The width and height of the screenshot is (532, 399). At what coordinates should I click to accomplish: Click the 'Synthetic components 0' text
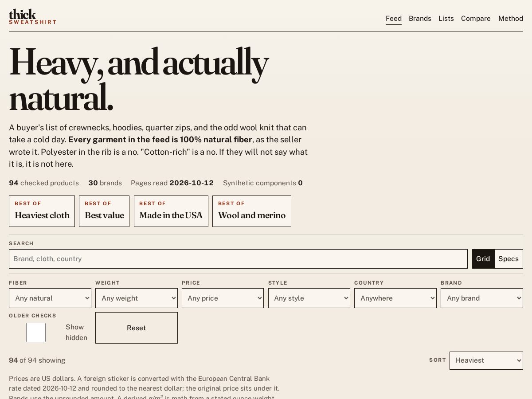[x=263, y=183]
